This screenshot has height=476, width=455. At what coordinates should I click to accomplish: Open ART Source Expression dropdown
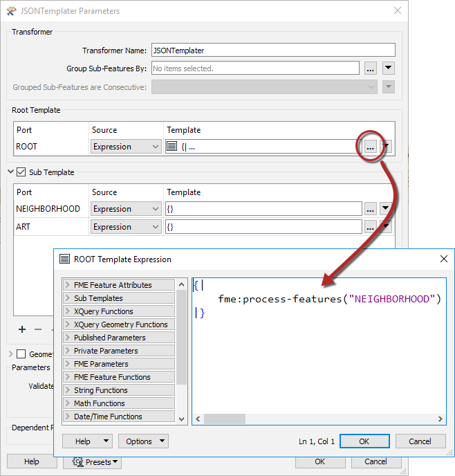tap(126, 227)
